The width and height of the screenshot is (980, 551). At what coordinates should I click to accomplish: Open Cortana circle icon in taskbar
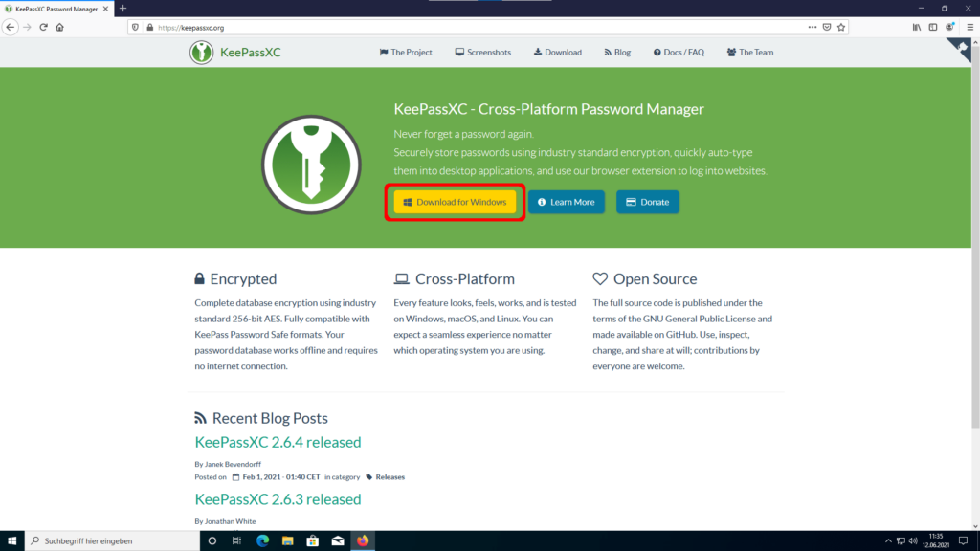(x=212, y=541)
